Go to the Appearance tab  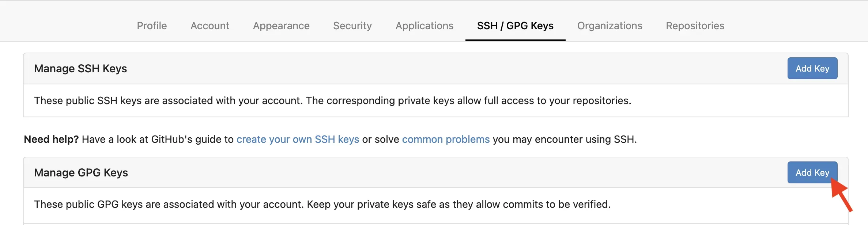[281, 26]
